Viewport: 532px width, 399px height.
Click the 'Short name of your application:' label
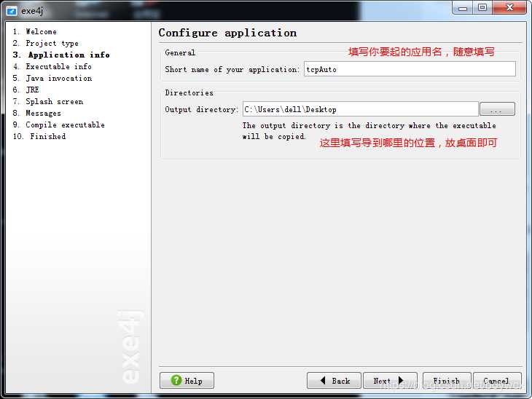click(x=232, y=69)
